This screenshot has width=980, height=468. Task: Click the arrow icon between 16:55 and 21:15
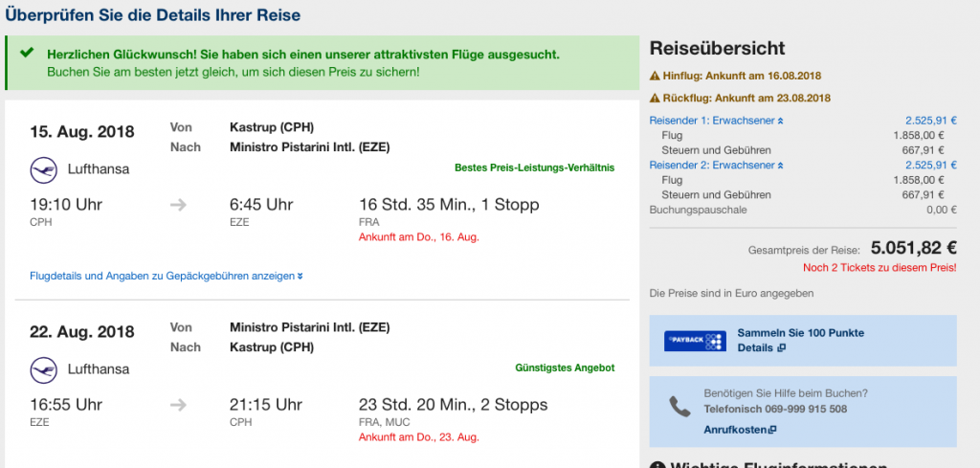click(179, 405)
